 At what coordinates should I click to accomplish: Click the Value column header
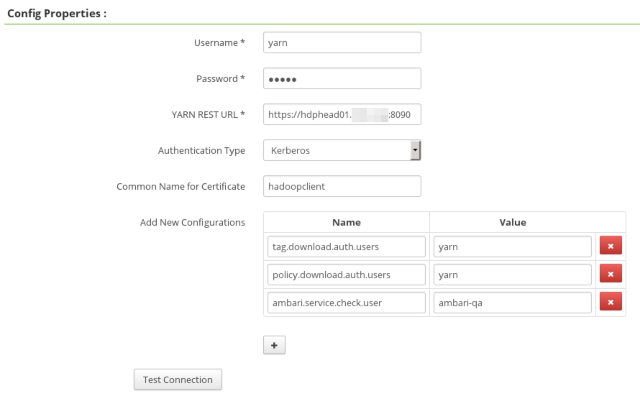[x=513, y=222]
